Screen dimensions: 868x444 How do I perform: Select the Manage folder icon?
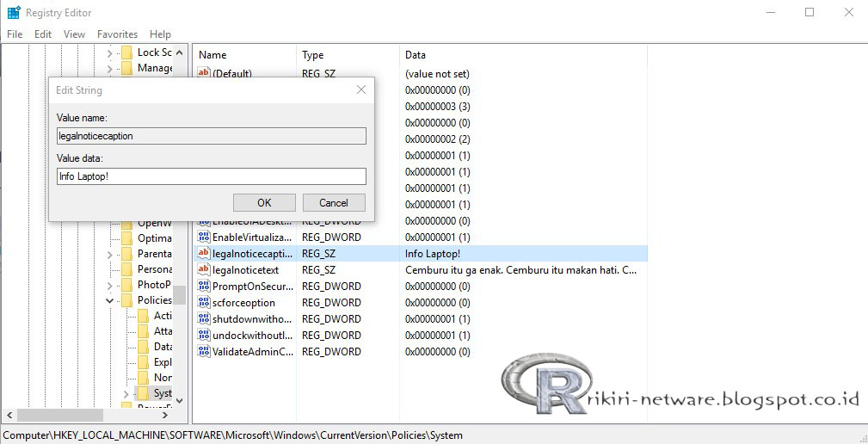126,68
